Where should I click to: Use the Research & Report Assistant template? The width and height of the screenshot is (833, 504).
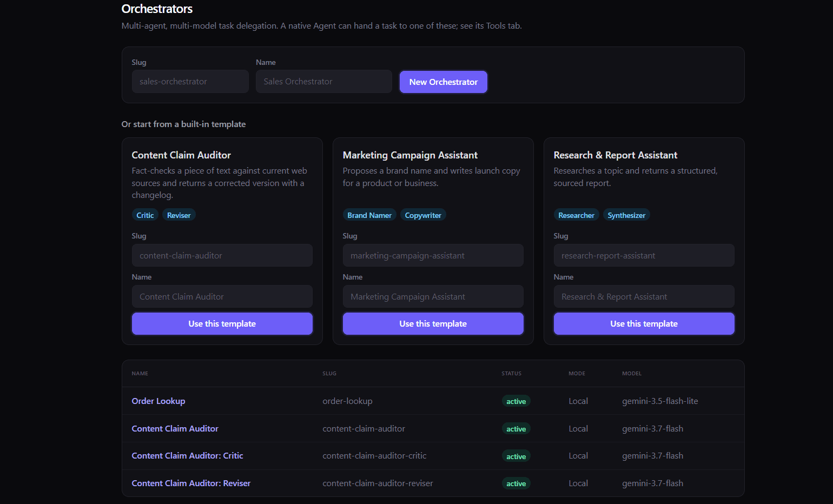tap(644, 323)
